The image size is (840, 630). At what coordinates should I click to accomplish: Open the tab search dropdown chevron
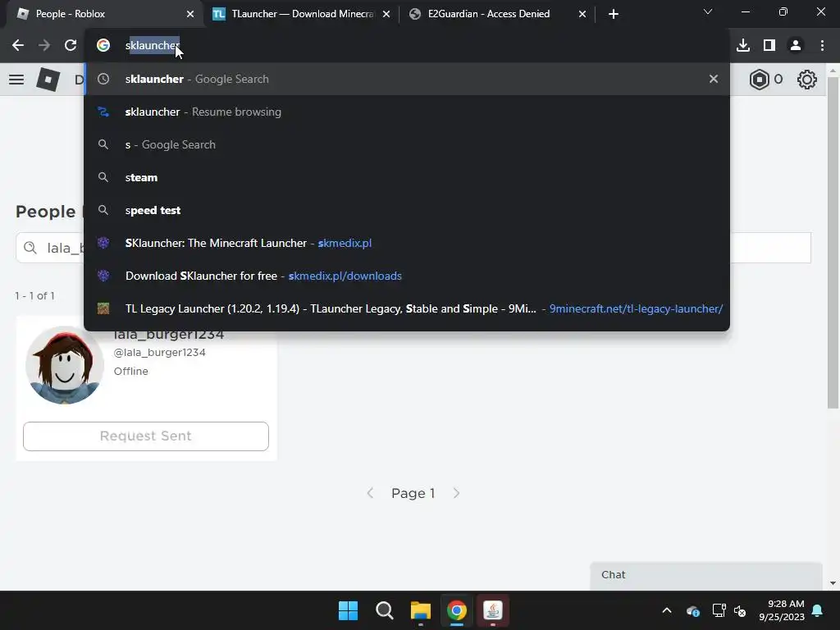tap(708, 11)
